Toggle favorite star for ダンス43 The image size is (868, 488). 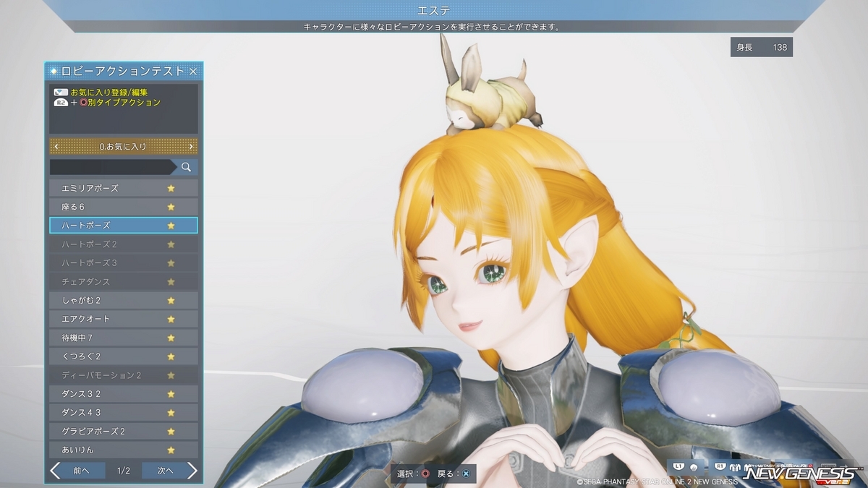click(x=171, y=413)
